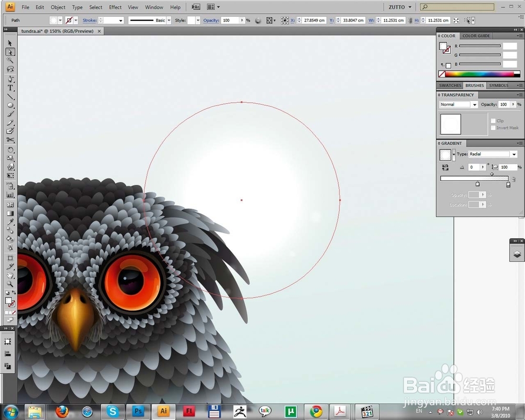Select the Lasso tool
The image size is (525, 420).
click(x=10, y=69)
